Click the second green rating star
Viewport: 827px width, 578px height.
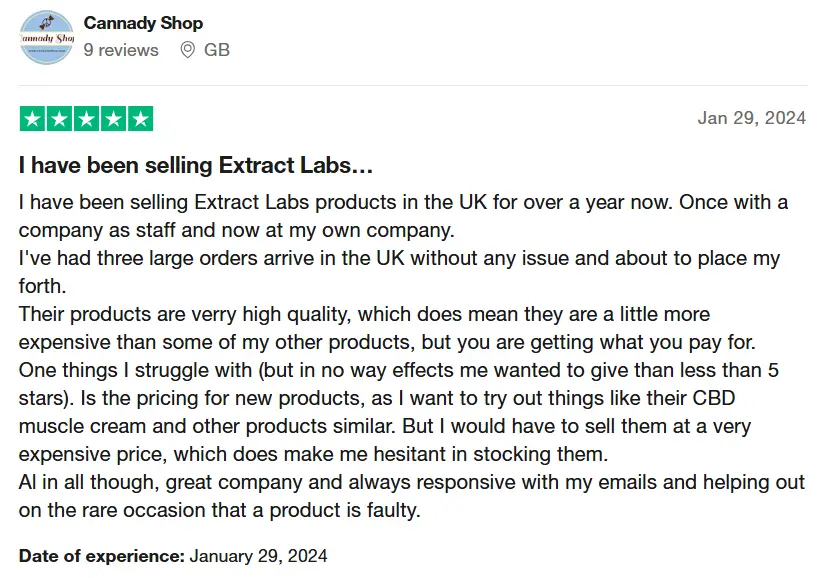59,119
